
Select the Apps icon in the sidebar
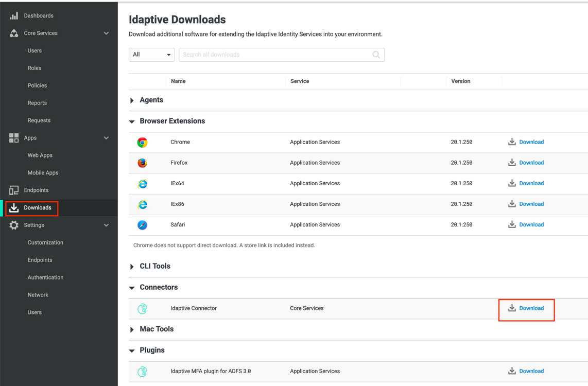[x=13, y=137]
